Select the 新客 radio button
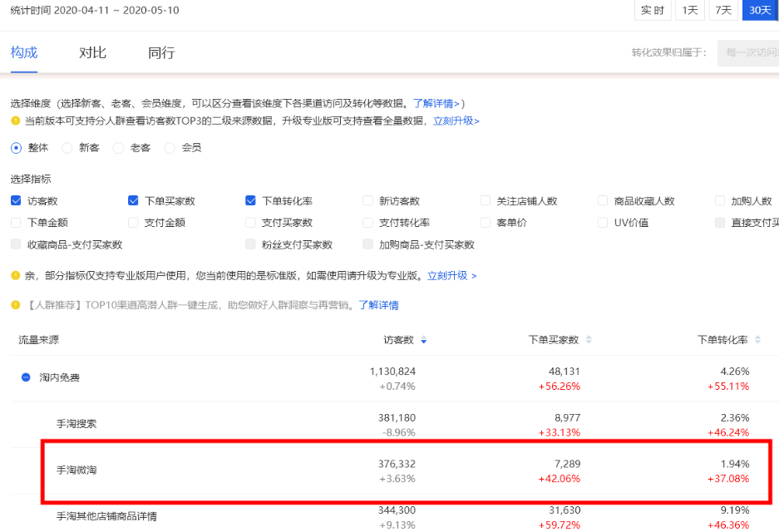 [67, 148]
